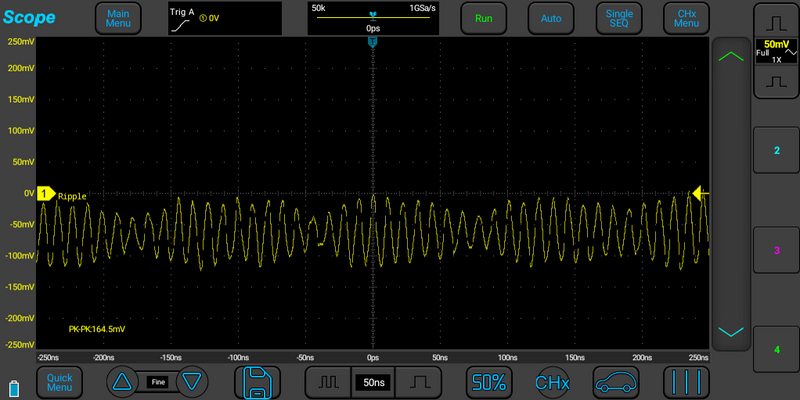This screenshot has width=800, height=400.
Task: Tap the PK-PK:164.5mV measurement readout
Action: click(x=97, y=329)
